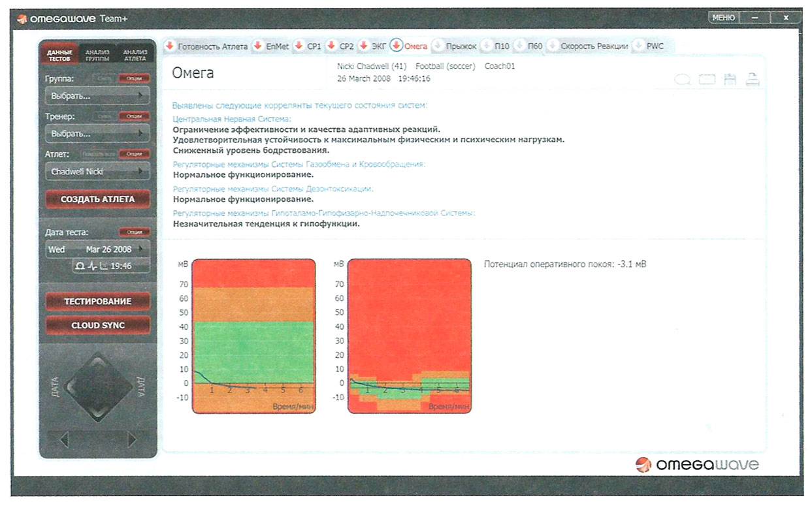
Task: Expand the Chadwell Nicki athlete dropdown
Action: 97,172
